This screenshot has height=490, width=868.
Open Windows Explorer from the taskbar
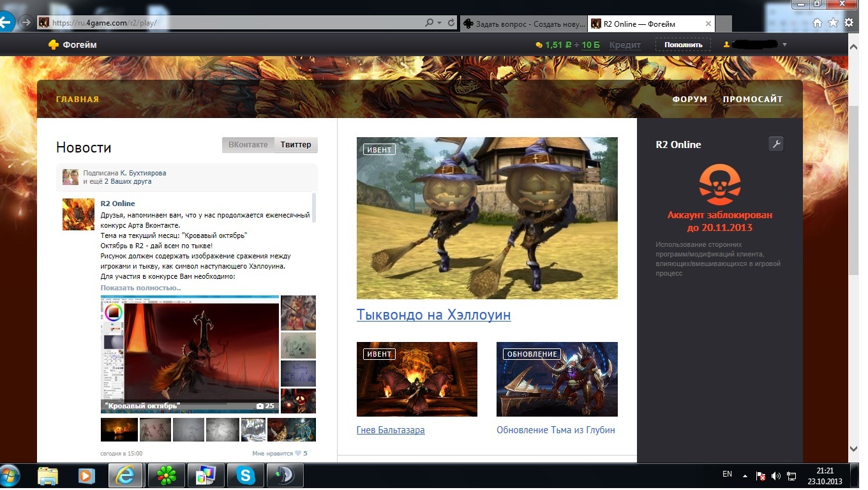point(48,476)
